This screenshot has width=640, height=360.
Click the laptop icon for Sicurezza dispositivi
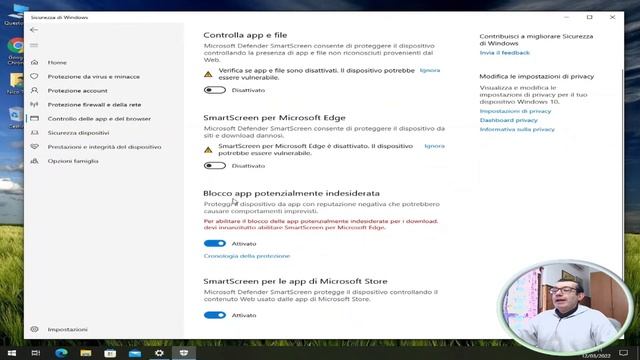[34, 133]
